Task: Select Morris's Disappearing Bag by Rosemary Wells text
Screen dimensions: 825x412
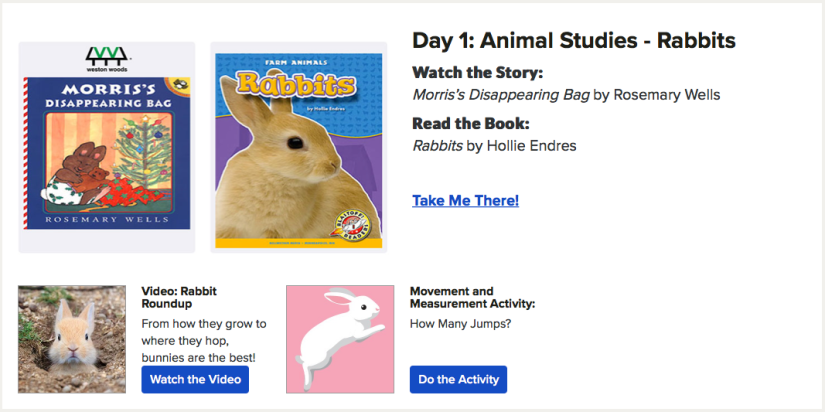Action: [566, 95]
